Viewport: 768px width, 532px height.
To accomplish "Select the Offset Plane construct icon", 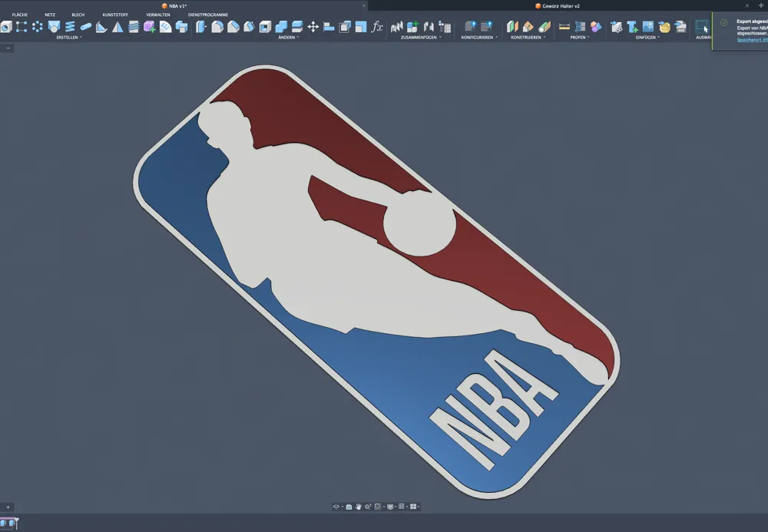I will 512,26.
